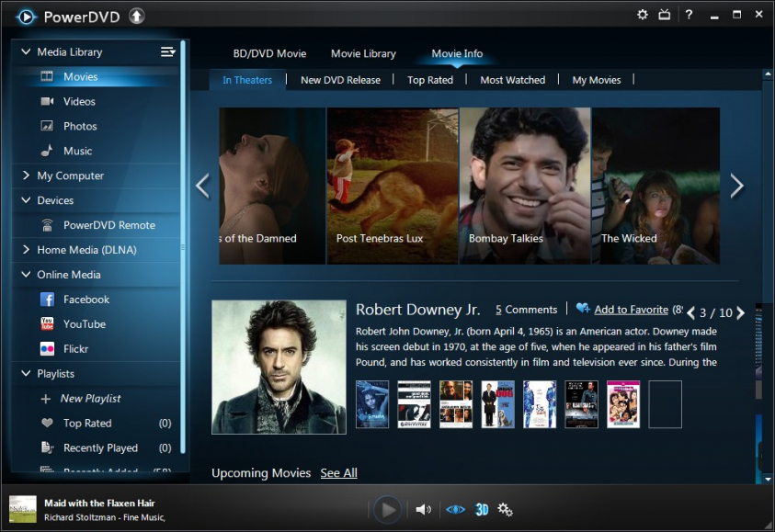This screenshot has height=532, width=775.
Task: Mute the volume speaker button
Action: pyautogui.click(x=423, y=509)
